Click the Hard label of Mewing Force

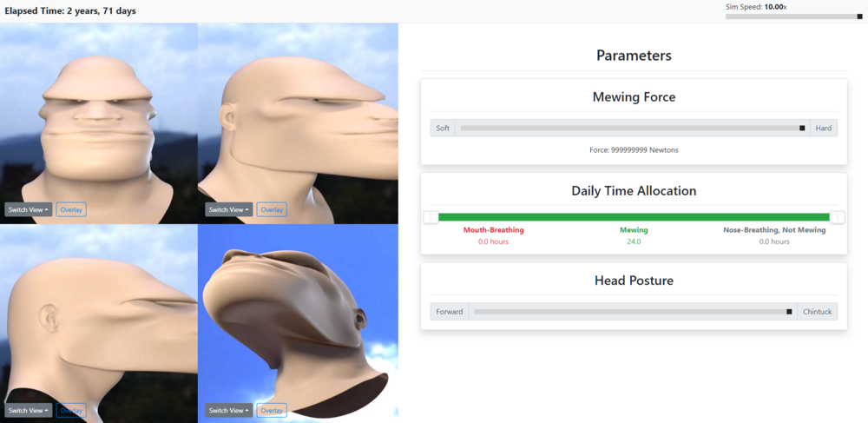click(823, 128)
